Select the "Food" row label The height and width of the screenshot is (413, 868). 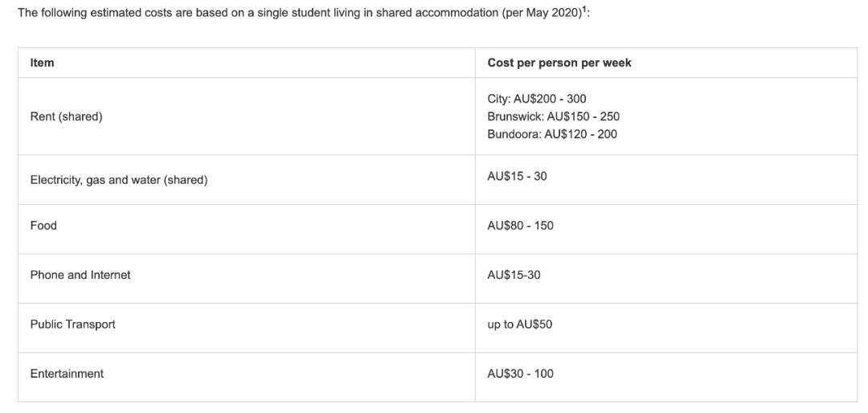tap(43, 226)
